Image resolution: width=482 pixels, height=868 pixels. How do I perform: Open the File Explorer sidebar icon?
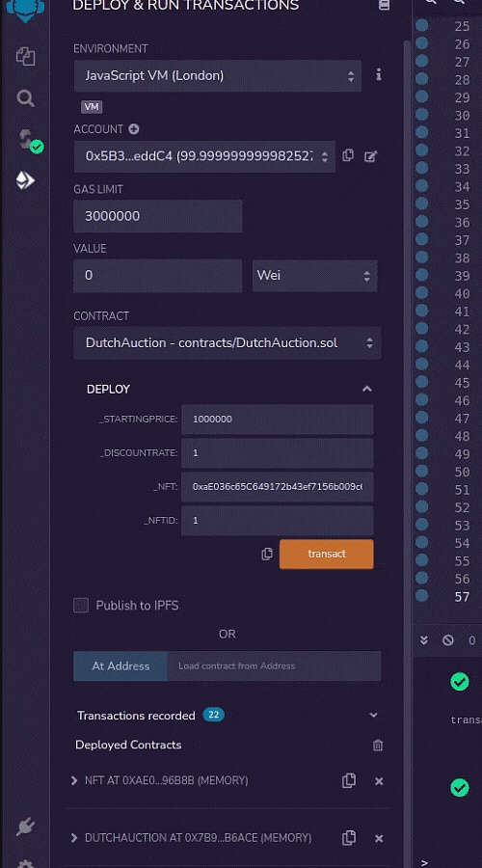(x=25, y=57)
